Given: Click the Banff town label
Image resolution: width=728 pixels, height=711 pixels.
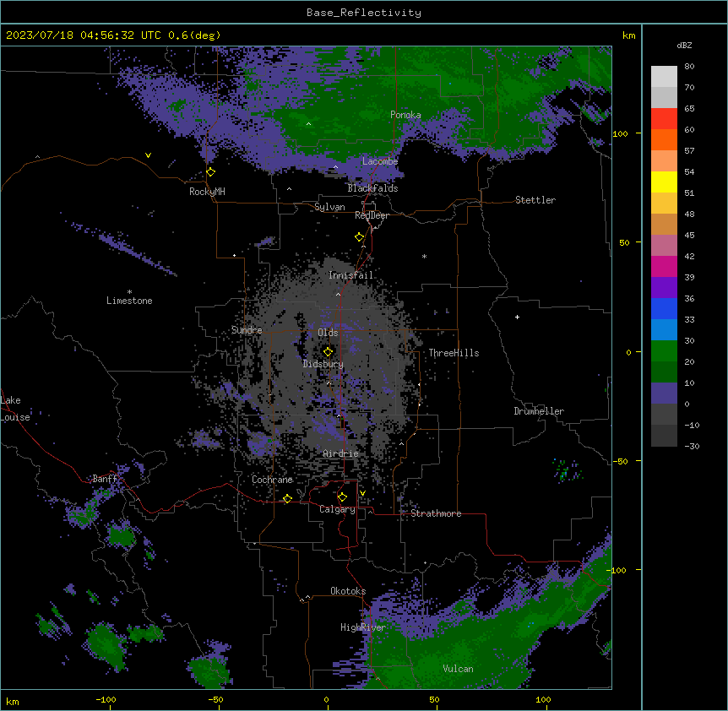Looking at the screenshot, I should pyautogui.click(x=105, y=479).
